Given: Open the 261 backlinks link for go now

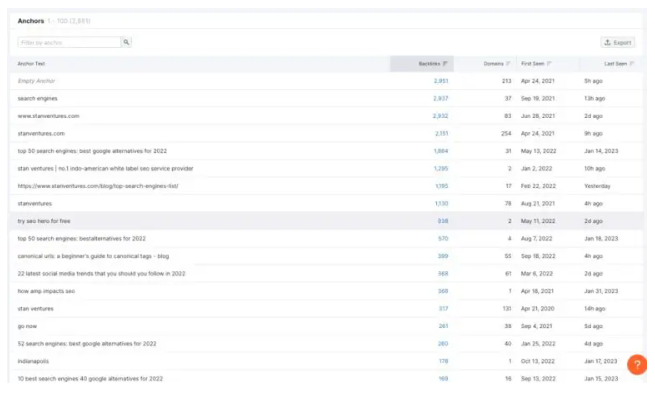Looking at the screenshot, I should (443, 326).
